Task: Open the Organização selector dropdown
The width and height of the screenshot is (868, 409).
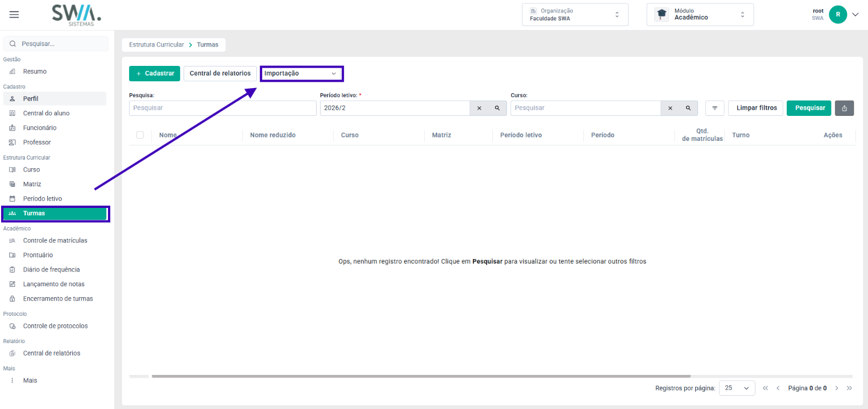Action: pyautogui.click(x=575, y=15)
